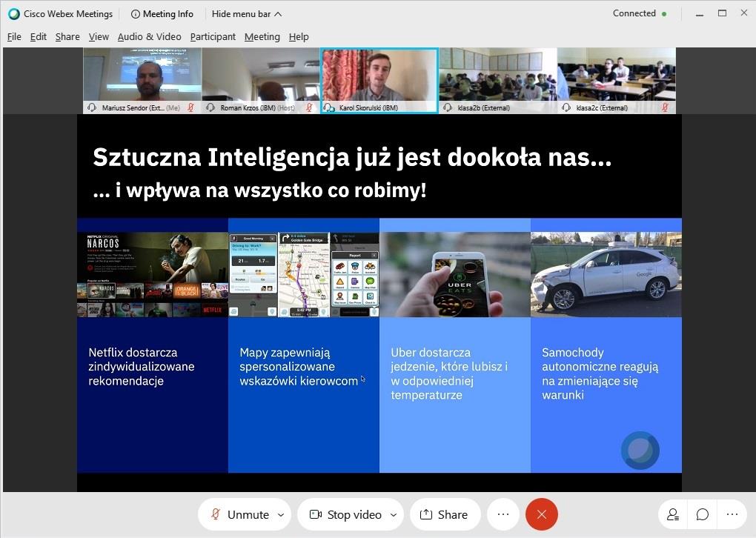Click subtitle '... i wpływa na wszystko co robimy!'
The height and width of the screenshot is (538, 756).
pos(259,190)
